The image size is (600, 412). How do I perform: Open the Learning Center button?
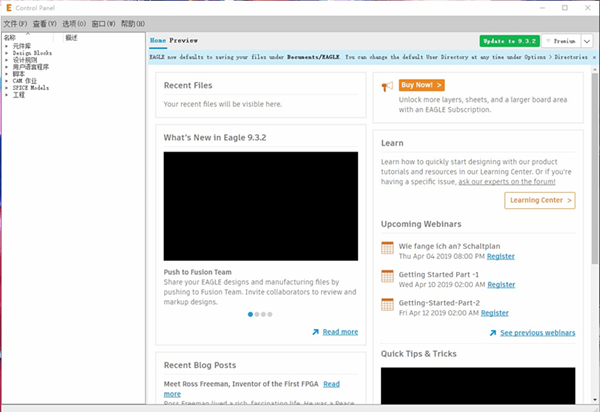click(x=540, y=200)
